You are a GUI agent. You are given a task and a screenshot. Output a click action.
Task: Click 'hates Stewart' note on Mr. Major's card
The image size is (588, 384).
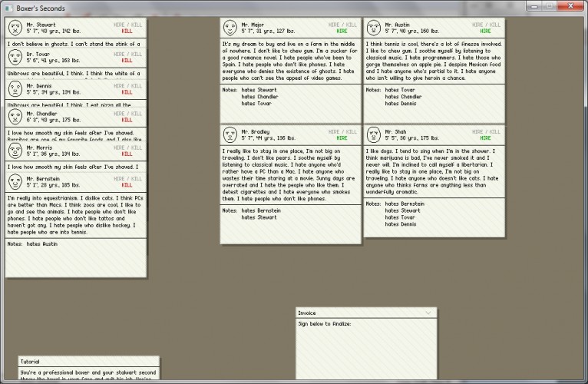[x=259, y=90]
